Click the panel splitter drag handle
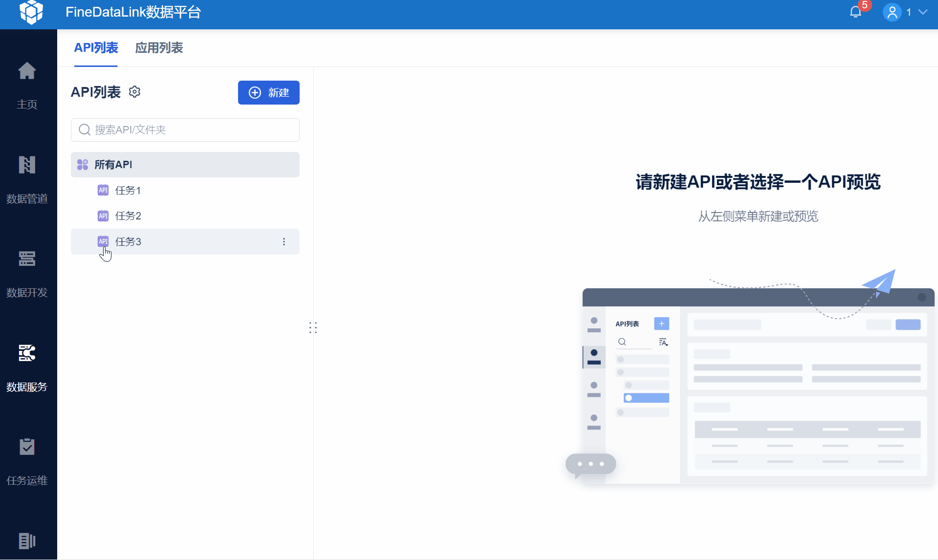 click(x=313, y=328)
